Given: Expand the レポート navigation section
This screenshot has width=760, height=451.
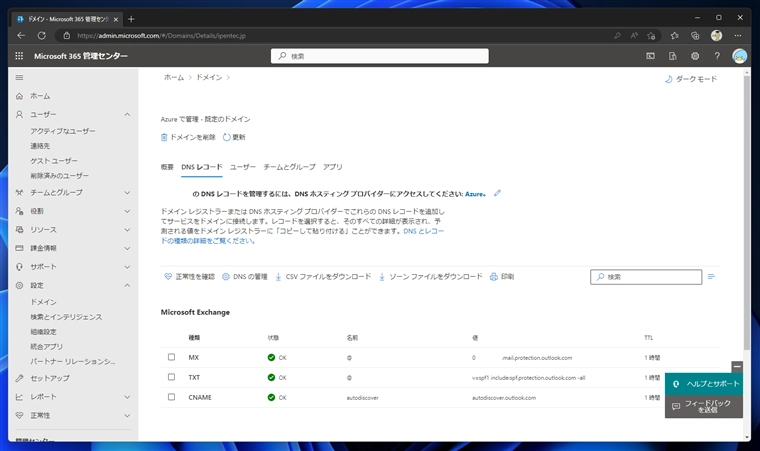Looking at the screenshot, I should 127,397.
